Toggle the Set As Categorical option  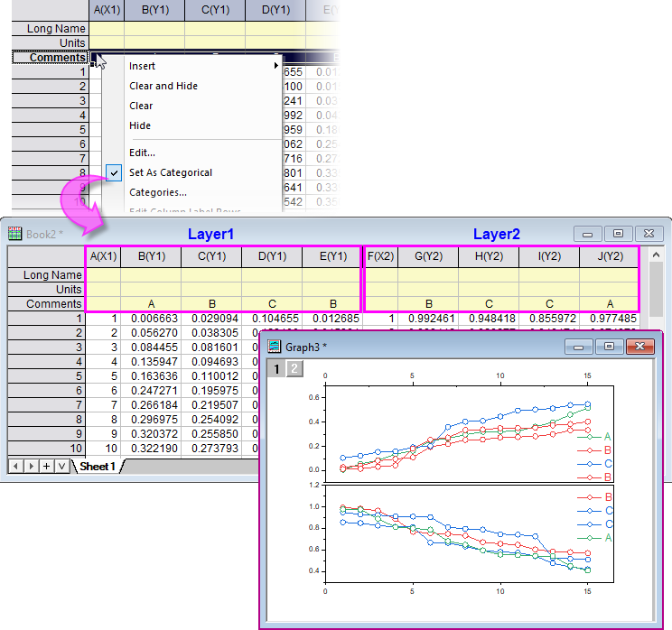[x=171, y=172]
